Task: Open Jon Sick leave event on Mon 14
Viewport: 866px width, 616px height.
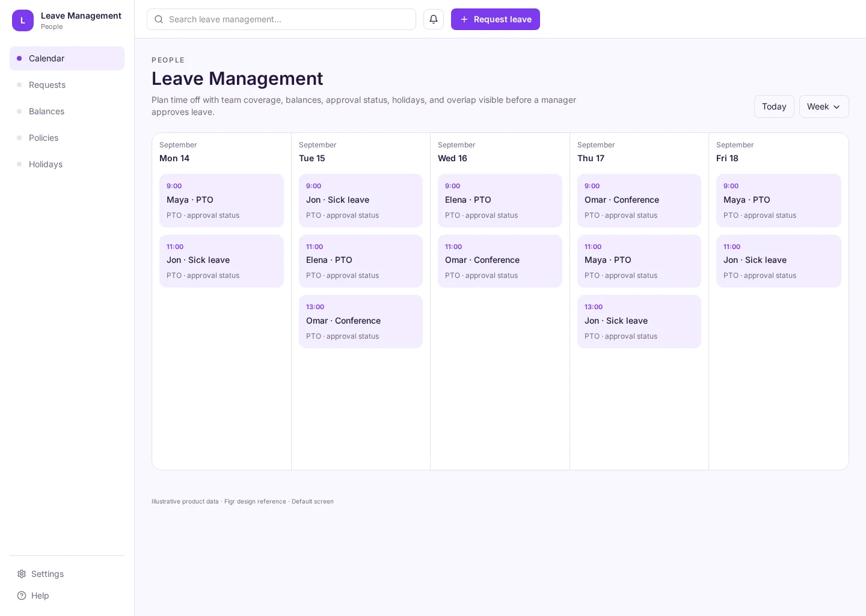Action: tap(221, 261)
